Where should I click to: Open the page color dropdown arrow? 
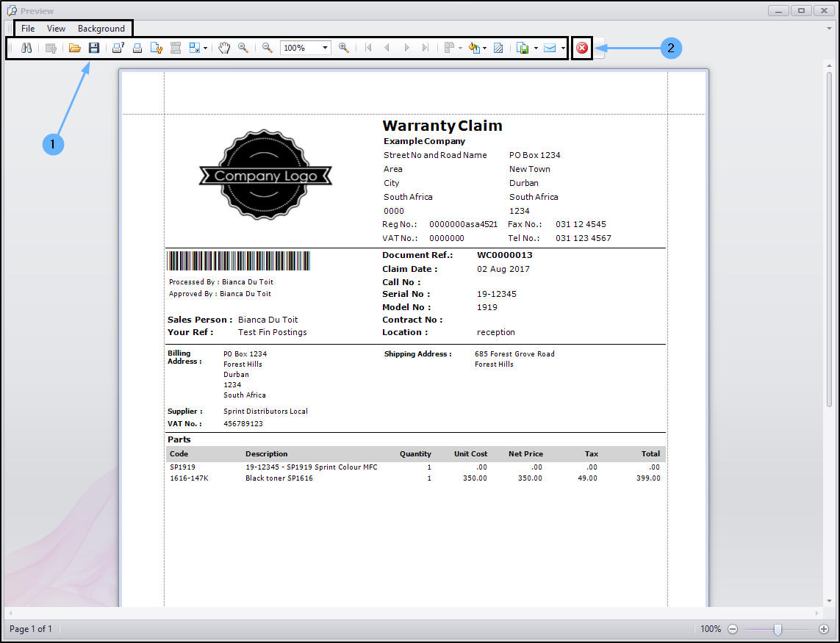point(485,48)
